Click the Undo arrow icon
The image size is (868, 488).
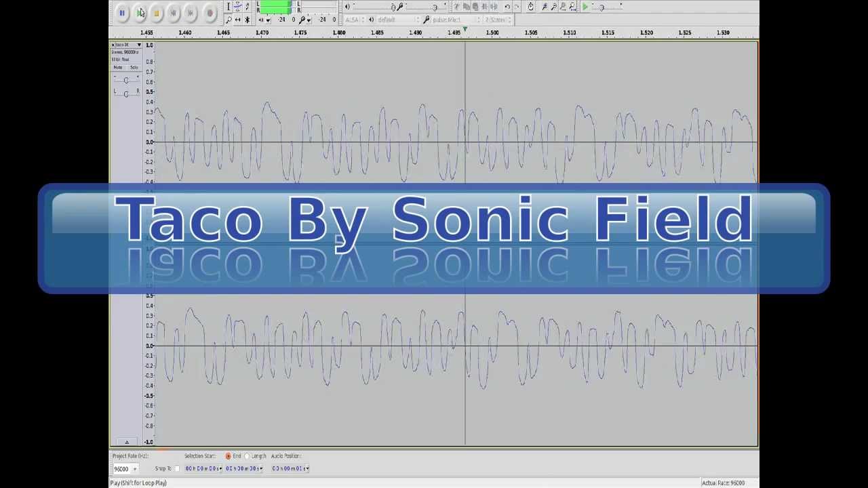507,7
